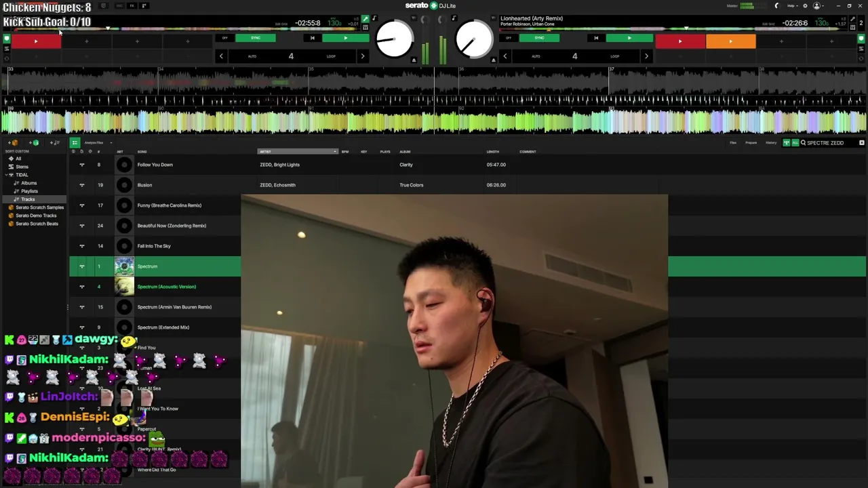Image resolution: width=868 pixels, height=488 pixels.
Task: Sort library by Artist column
Action: [x=297, y=152]
